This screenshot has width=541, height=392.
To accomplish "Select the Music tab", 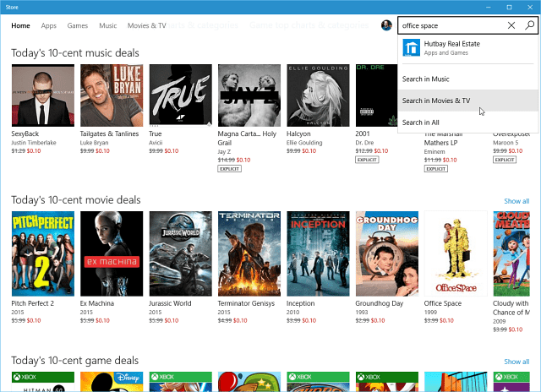I will point(107,25).
